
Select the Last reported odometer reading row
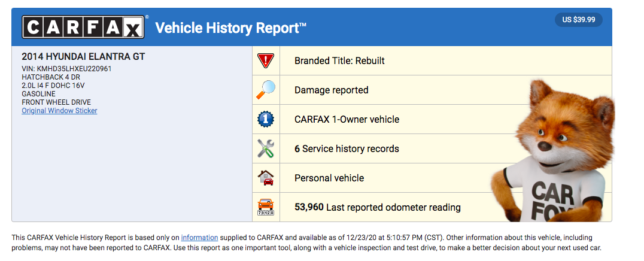pyautogui.click(x=432, y=207)
